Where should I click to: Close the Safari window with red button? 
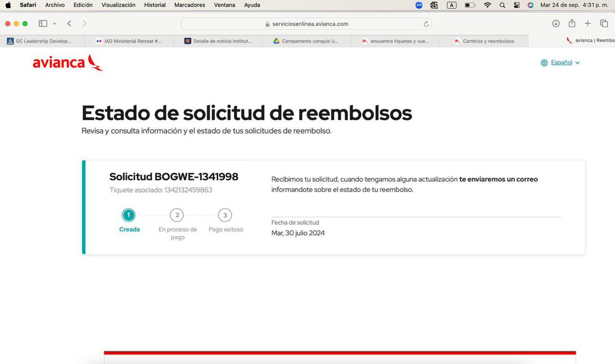point(8,24)
